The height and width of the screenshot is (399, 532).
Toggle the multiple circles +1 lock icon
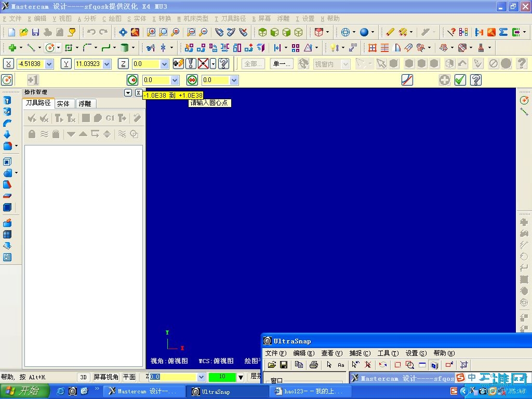(33, 80)
